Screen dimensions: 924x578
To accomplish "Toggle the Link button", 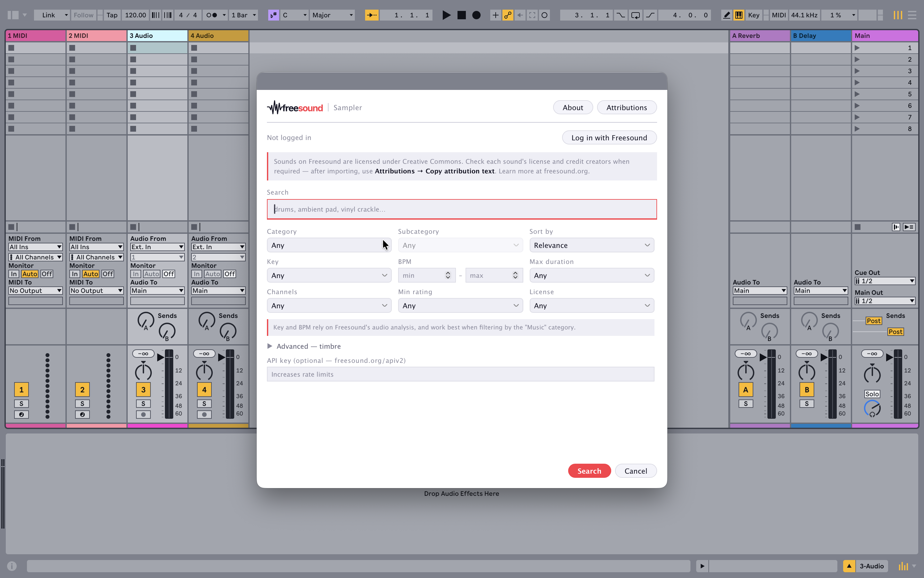I will click(48, 15).
